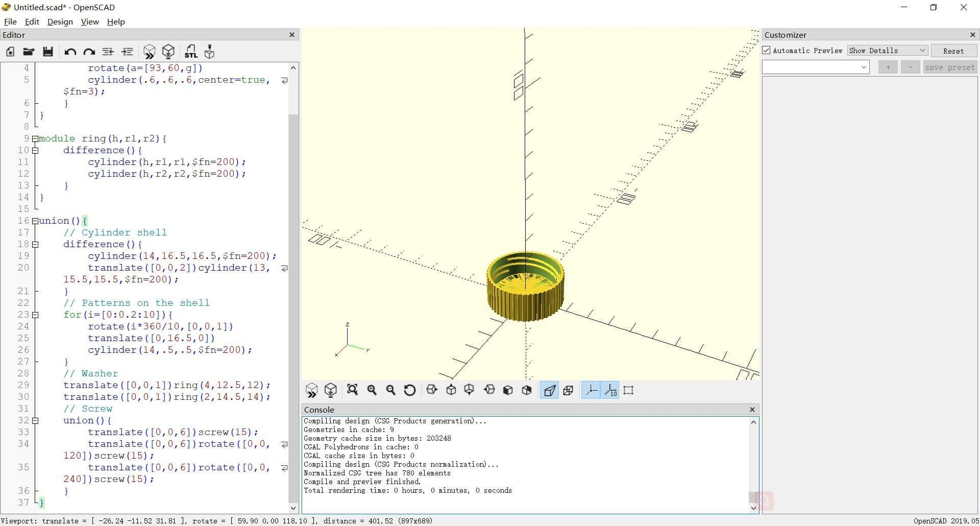This screenshot has width=980, height=526.
Task: Open the Help menu
Action: tap(116, 21)
